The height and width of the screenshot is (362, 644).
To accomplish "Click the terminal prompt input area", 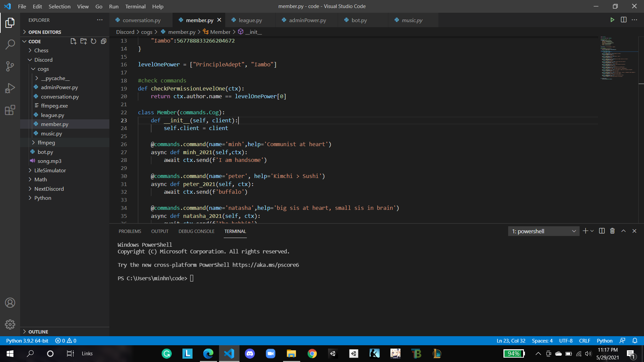I will [192, 278].
